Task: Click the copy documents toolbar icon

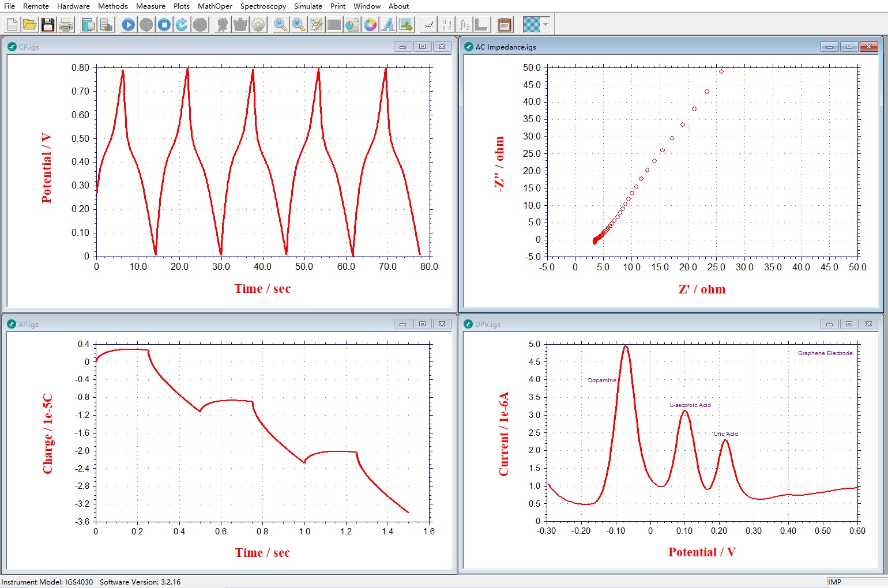Action: tap(88, 25)
